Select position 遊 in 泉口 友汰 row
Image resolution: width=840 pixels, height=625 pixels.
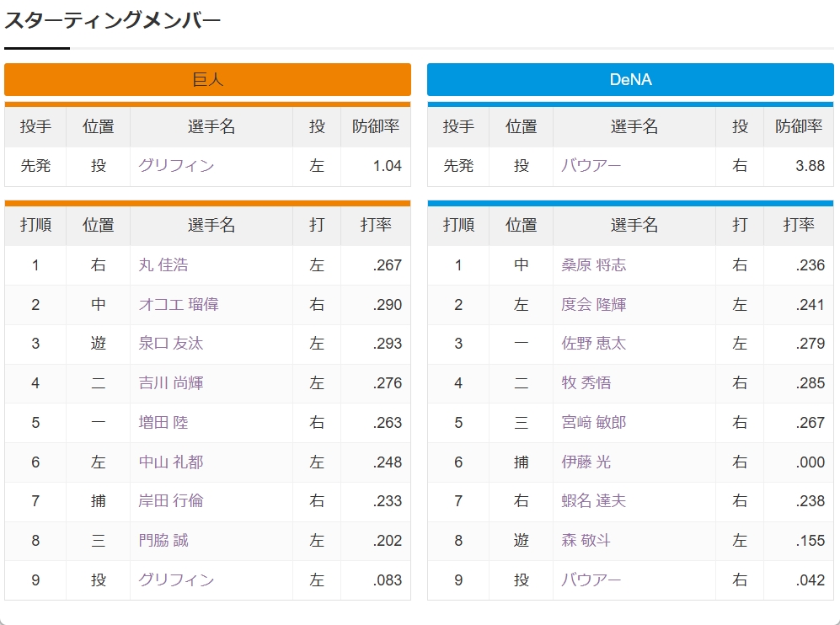coord(98,344)
